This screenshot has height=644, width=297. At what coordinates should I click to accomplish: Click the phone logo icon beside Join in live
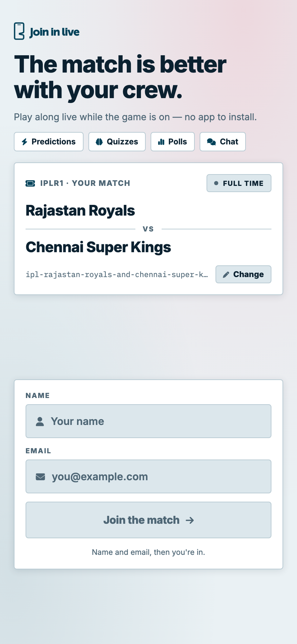click(x=19, y=31)
